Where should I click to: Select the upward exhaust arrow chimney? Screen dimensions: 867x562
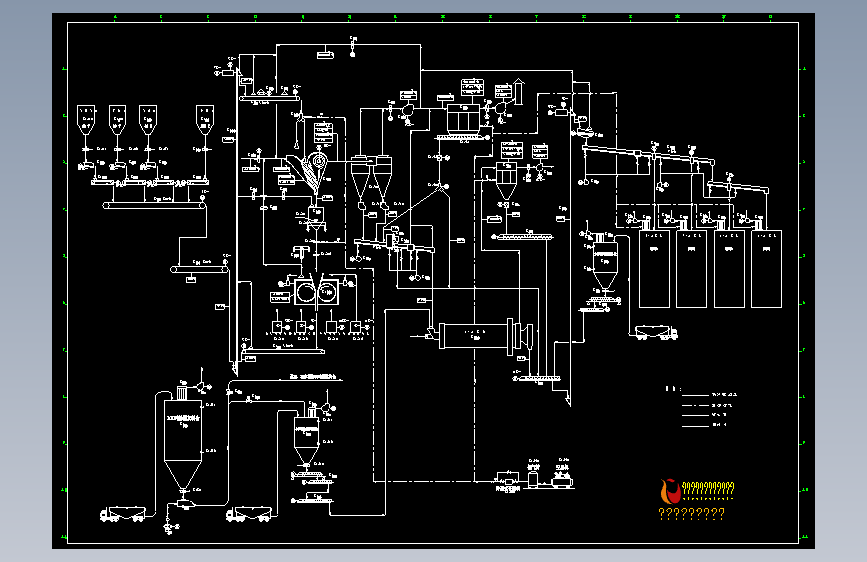click(518, 91)
